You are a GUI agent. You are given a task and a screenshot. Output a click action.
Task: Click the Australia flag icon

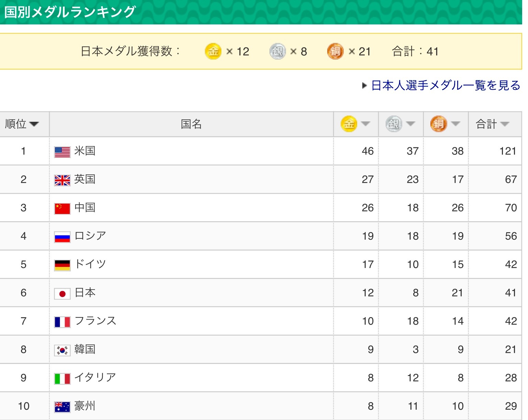(x=62, y=407)
